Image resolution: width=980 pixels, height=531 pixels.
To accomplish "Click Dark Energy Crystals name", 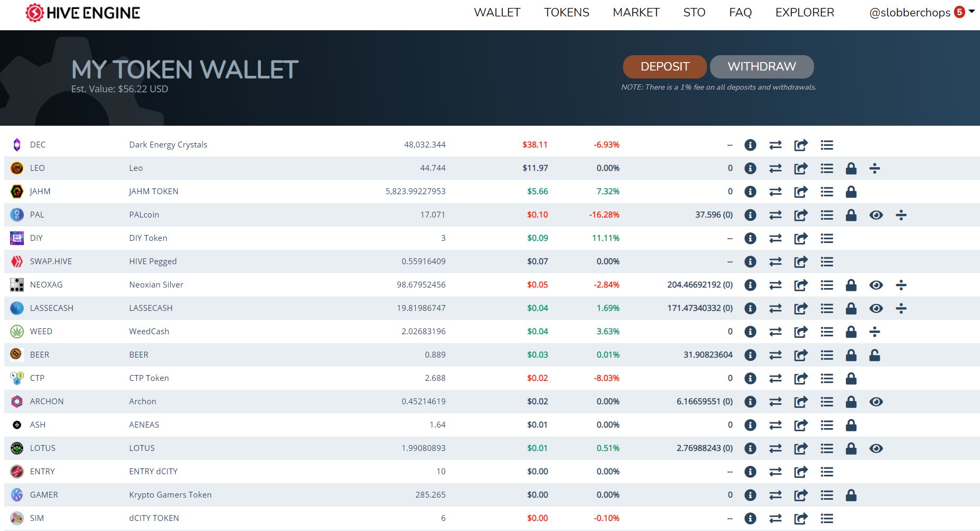I will [x=168, y=145].
